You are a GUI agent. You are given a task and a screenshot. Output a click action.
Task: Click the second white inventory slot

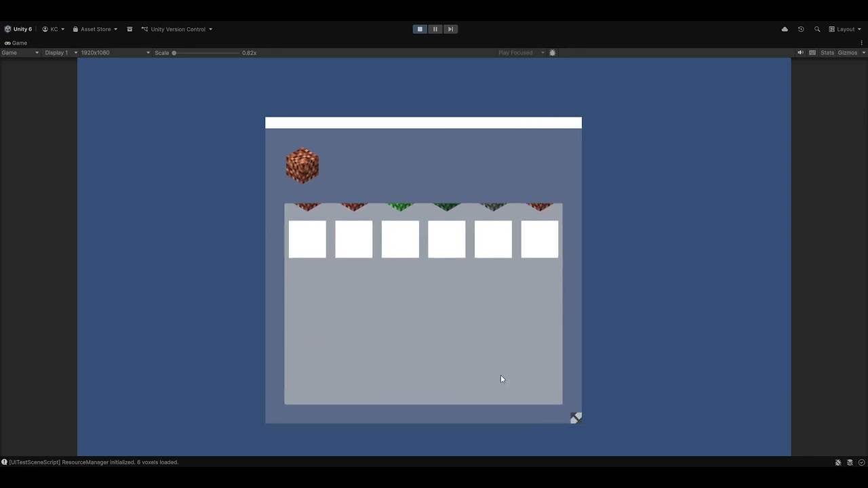click(354, 239)
